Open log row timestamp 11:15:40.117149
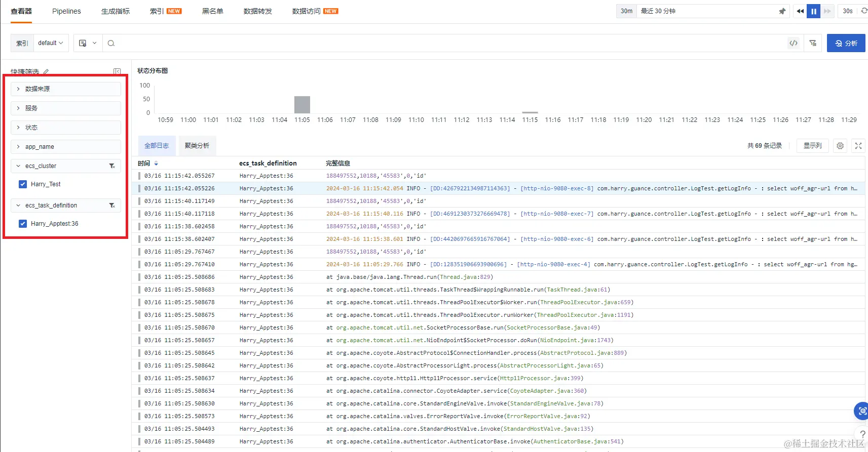Screen dimensions: 868x452 (x=499, y=201)
